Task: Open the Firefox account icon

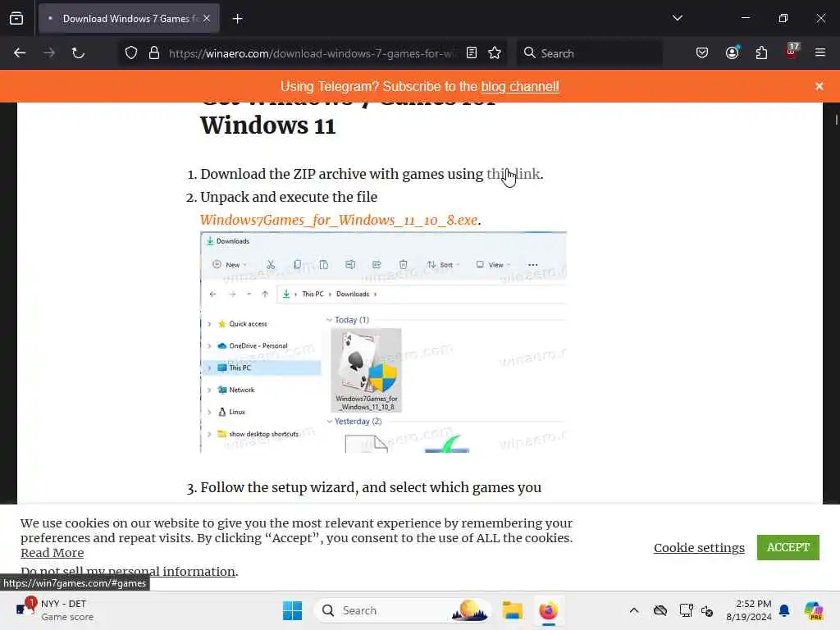Action: [x=733, y=53]
